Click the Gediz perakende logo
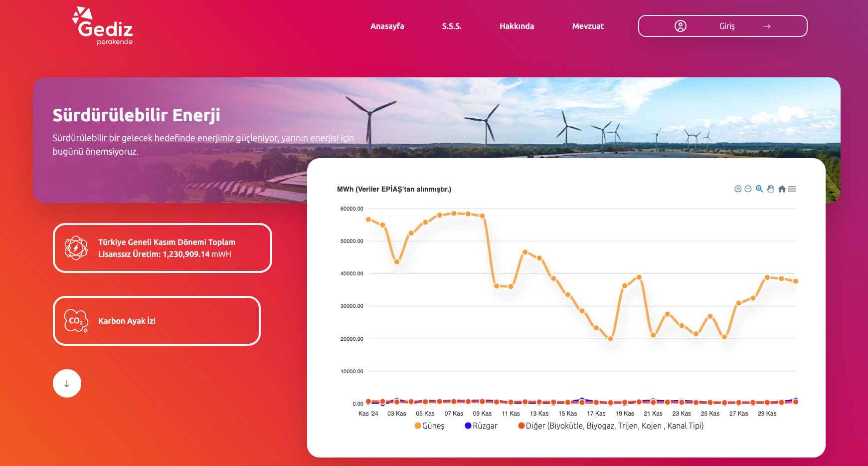 103,26
